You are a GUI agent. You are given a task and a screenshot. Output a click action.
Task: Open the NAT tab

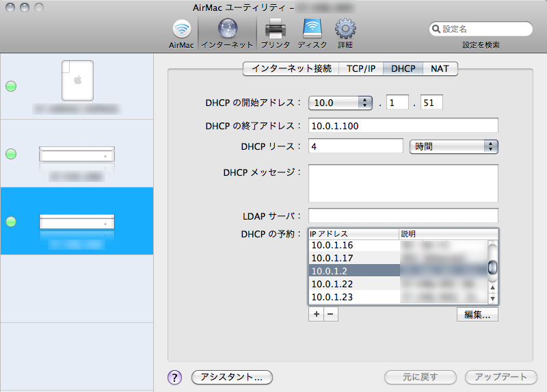(440, 68)
